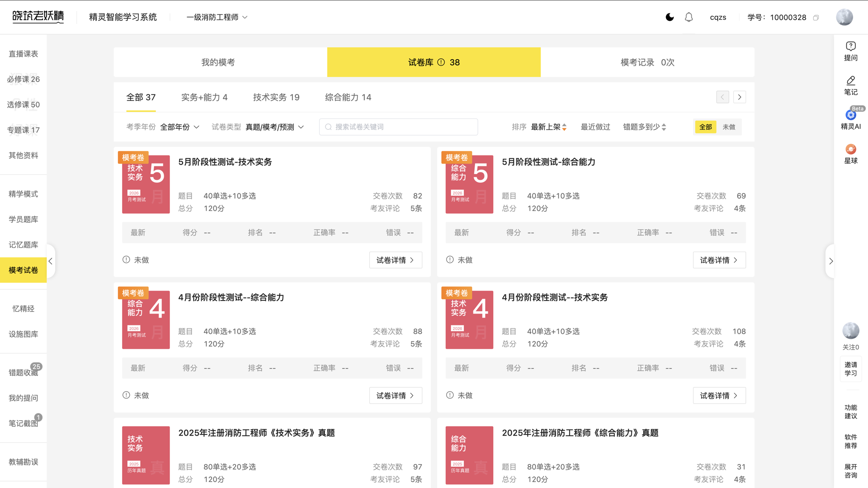Image resolution: width=868 pixels, height=488 pixels.
Task: Sort by 最新上架
Action: click(x=549, y=127)
